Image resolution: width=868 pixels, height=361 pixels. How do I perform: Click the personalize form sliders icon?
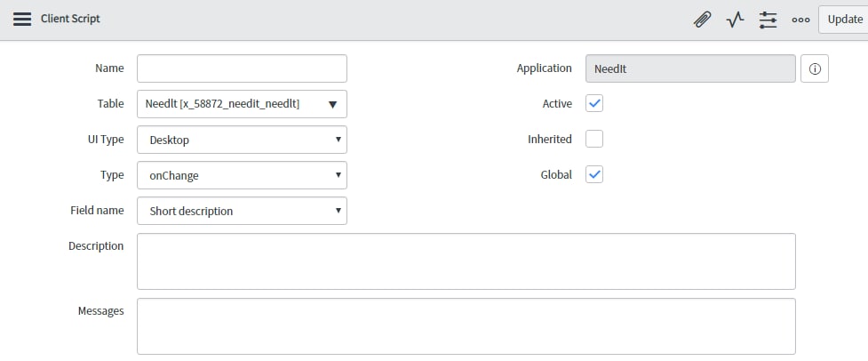(x=768, y=20)
